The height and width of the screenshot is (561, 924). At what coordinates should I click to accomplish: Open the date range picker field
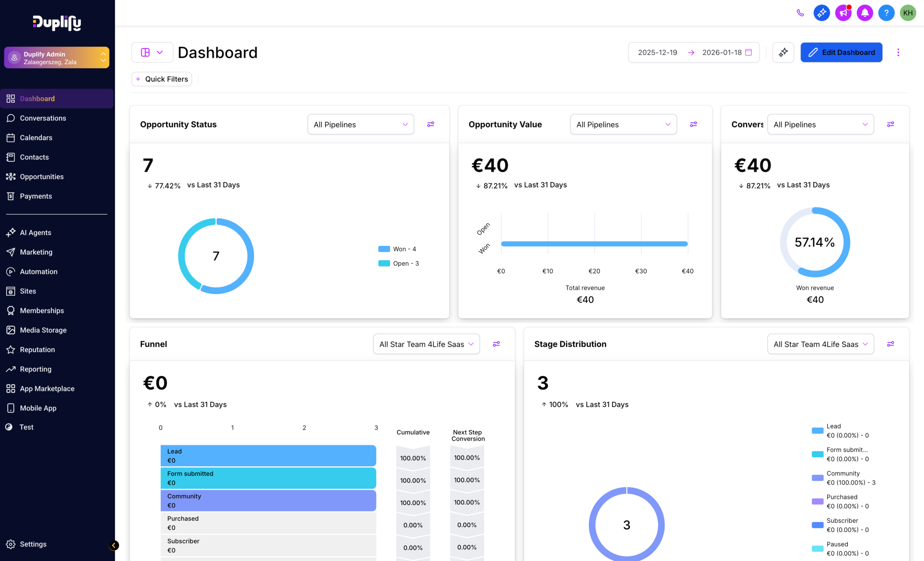pos(694,52)
